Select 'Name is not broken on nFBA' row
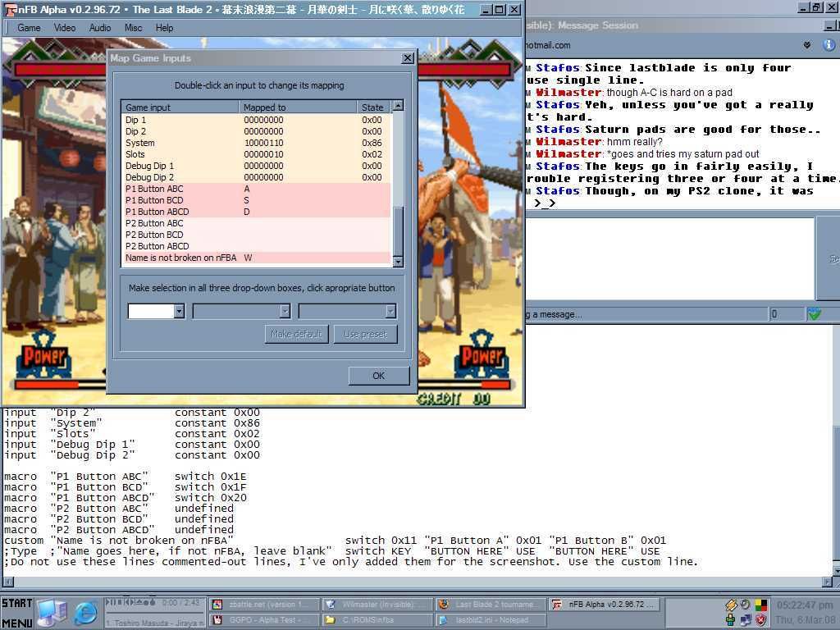Screen dimensions: 840x630 point(257,258)
